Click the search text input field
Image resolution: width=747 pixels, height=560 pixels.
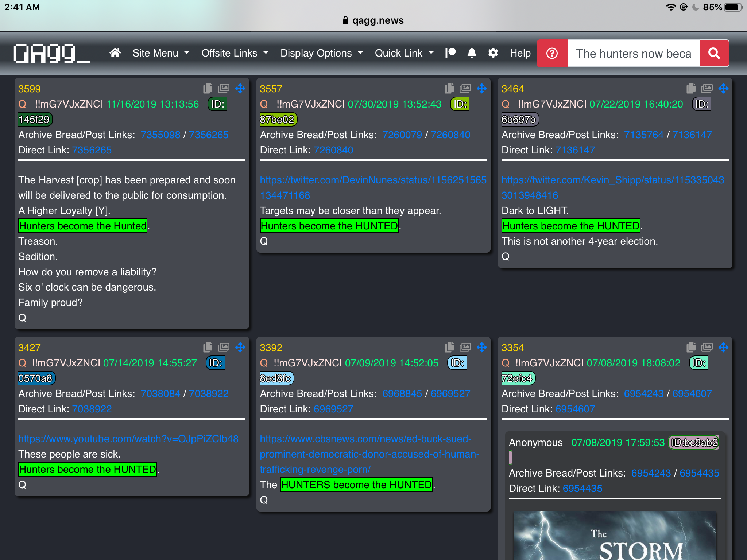633,54
